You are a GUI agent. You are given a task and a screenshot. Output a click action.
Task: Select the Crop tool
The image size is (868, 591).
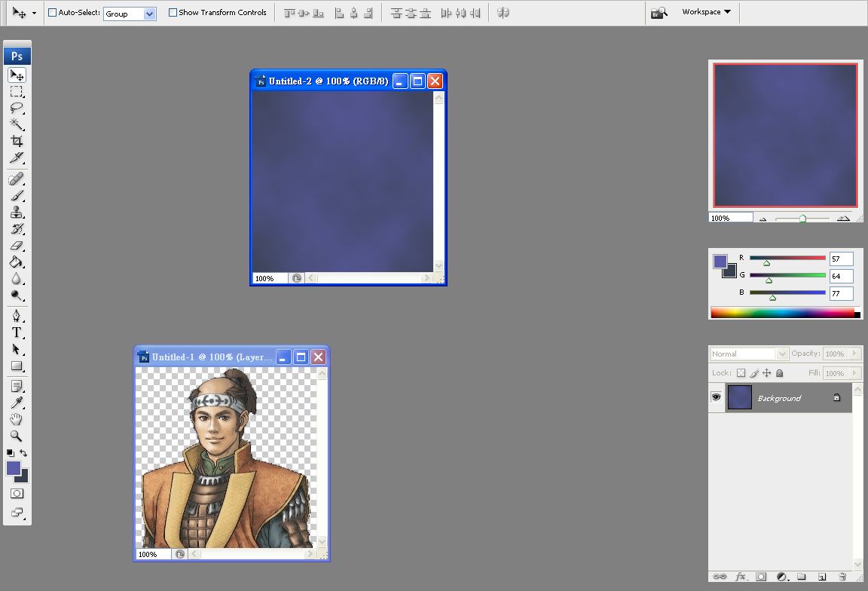(17, 141)
